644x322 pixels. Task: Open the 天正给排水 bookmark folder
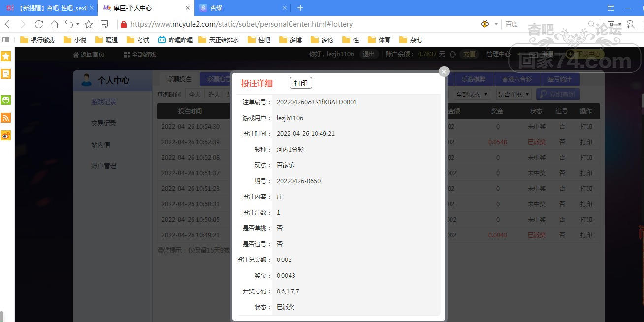[x=219, y=40]
